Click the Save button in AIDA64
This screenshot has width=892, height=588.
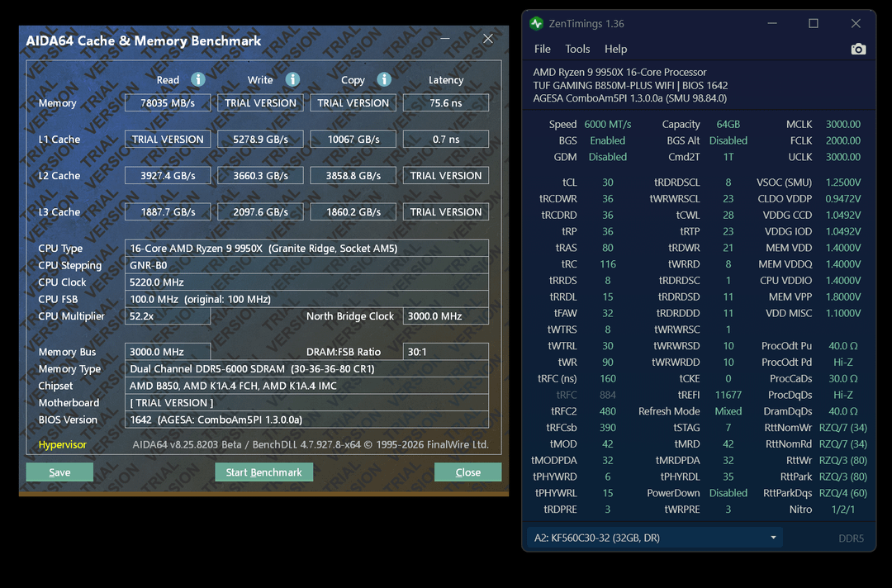click(59, 472)
